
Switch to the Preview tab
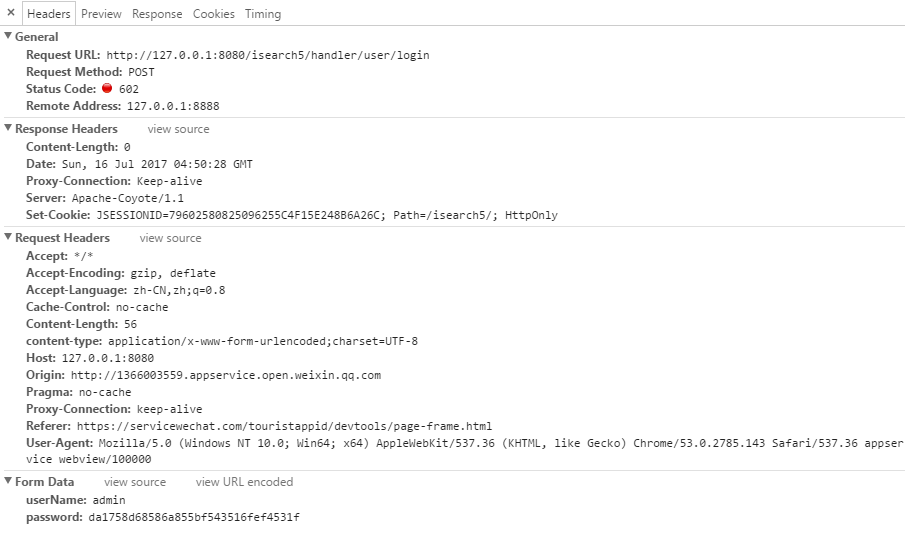click(x=101, y=14)
